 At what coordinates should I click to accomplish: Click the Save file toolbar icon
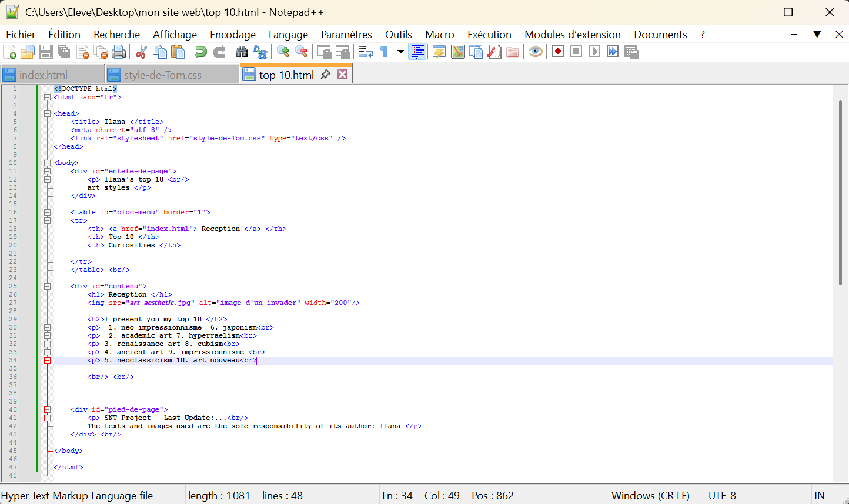click(x=46, y=52)
